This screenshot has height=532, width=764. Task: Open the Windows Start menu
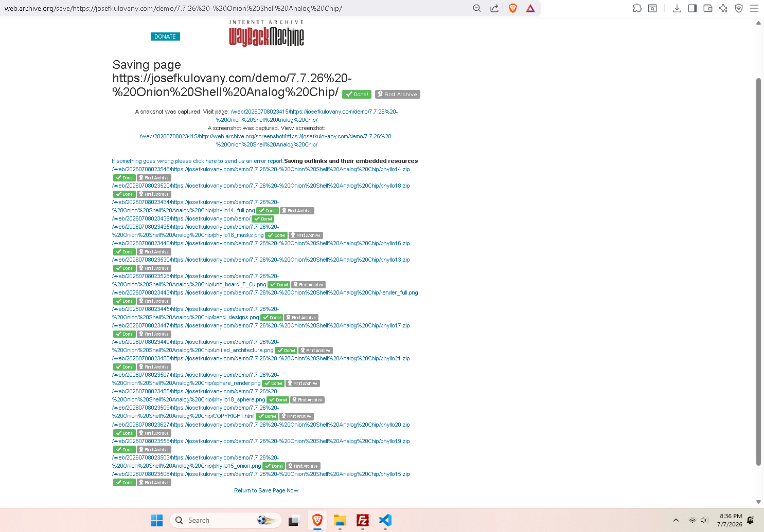(x=157, y=520)
